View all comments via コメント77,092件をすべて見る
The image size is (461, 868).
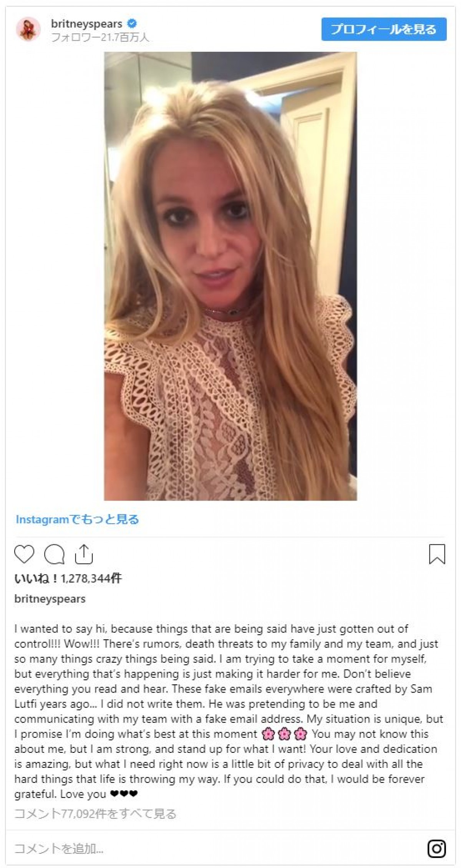pyautogui.click(x=95, y=814)
